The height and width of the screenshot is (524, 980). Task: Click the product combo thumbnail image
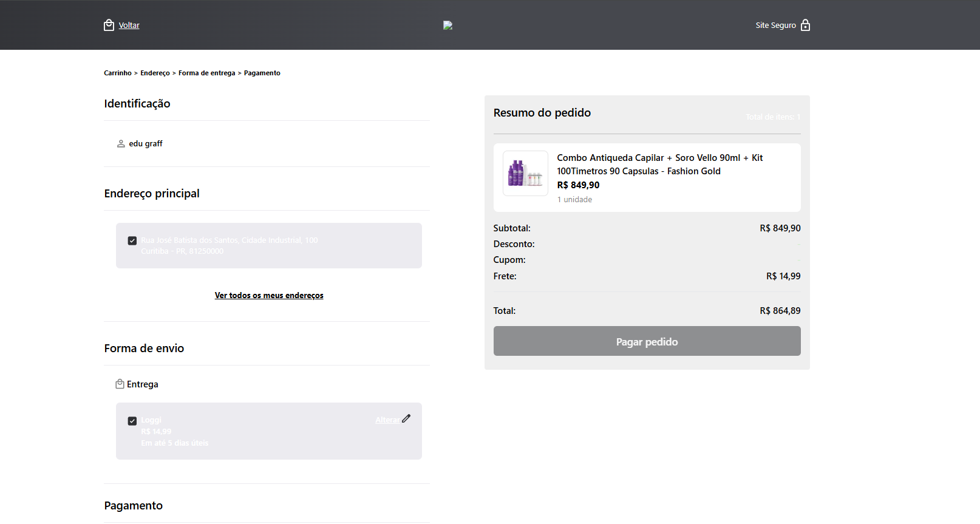click(525, 173)
